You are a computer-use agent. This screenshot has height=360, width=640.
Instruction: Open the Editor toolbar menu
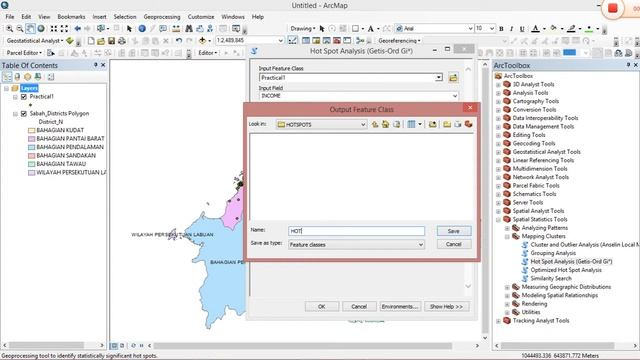click(x=207, y=53)
